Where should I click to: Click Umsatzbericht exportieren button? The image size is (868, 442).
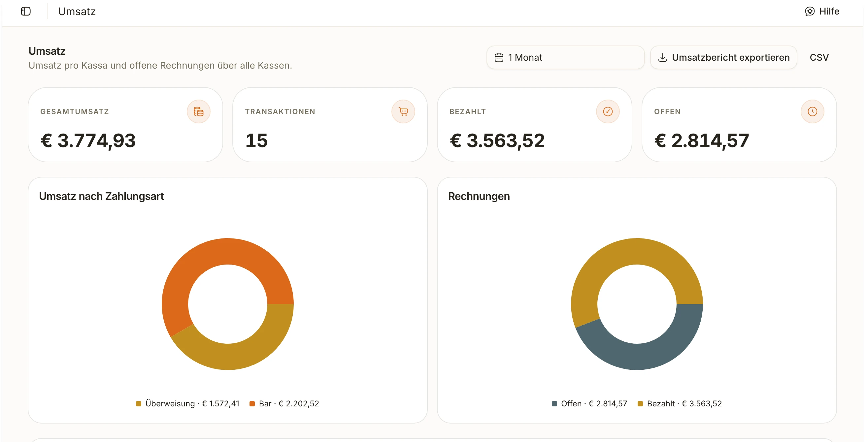pyautogui.click(x=723, y=58)
